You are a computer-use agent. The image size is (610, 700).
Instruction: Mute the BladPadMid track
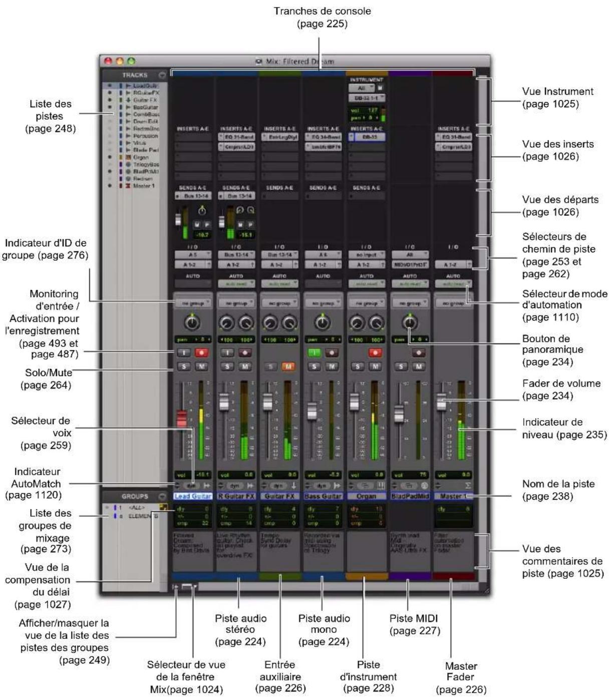(x=419, y=367)
